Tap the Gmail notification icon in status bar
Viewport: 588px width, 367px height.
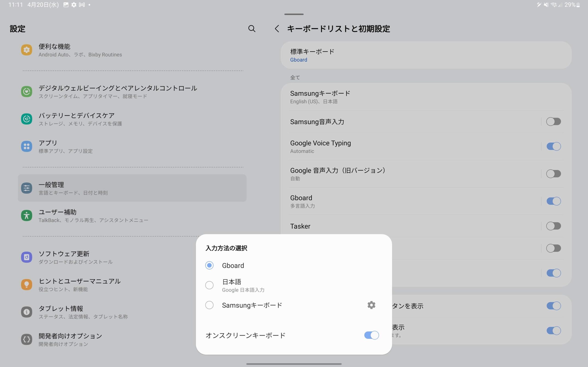pyautogui.click(x=82, y=5)
